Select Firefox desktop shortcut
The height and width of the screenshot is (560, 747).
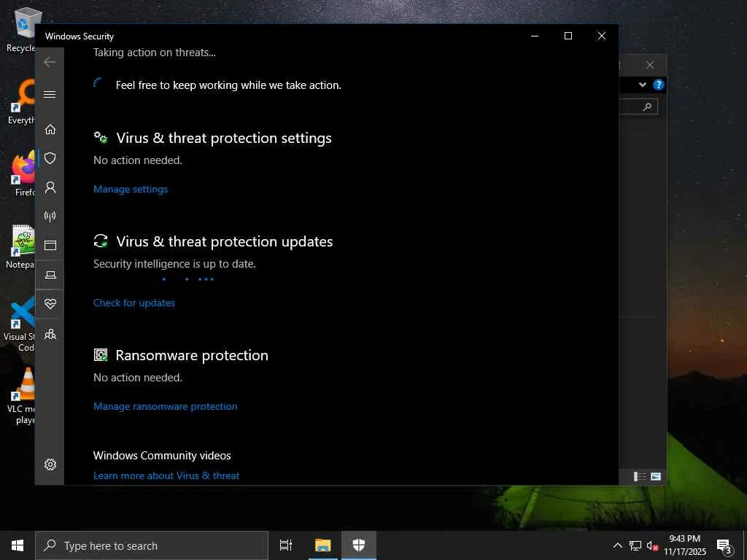tap(22, 174)
